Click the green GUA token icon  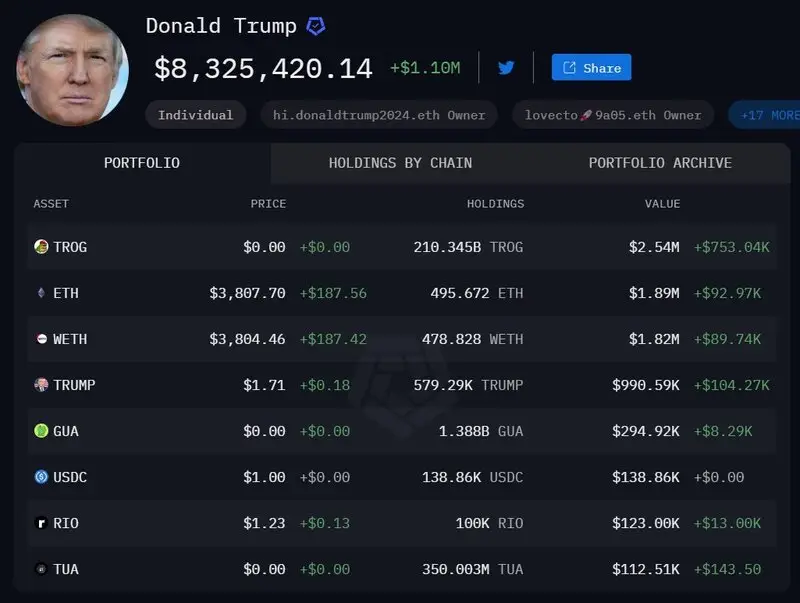coord(41,431)
